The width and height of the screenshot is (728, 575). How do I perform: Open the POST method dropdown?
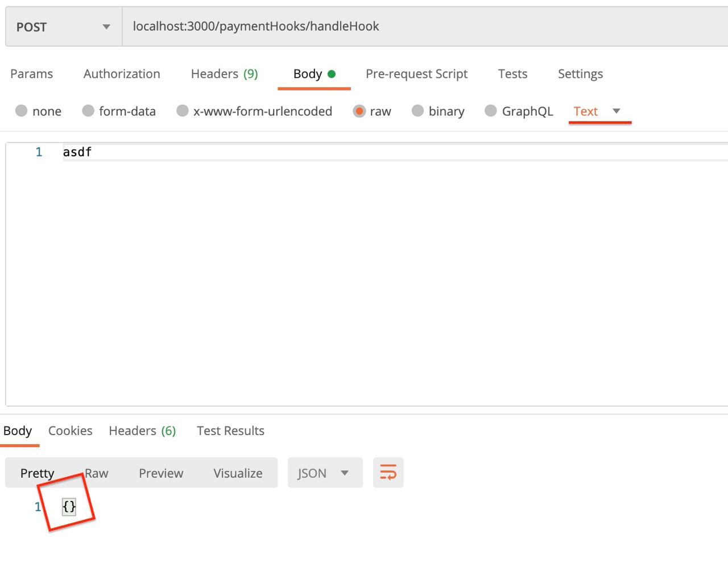(63, 27)
